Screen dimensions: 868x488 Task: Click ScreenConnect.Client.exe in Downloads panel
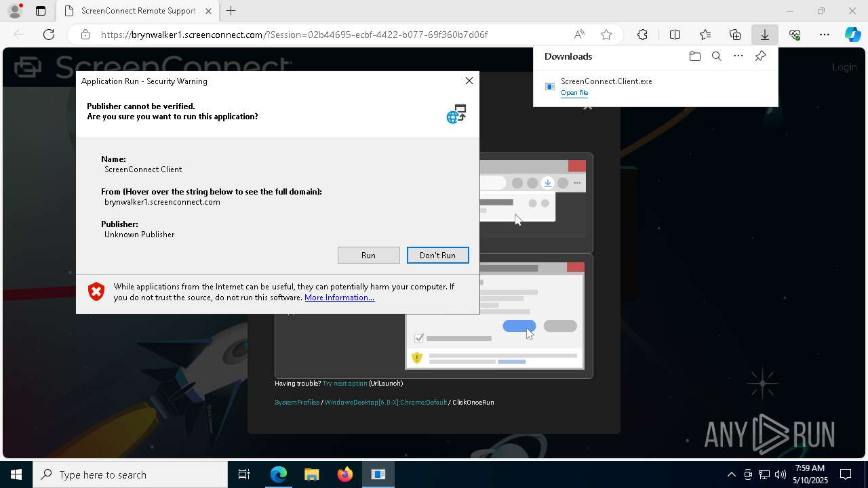tap(606, 81)
